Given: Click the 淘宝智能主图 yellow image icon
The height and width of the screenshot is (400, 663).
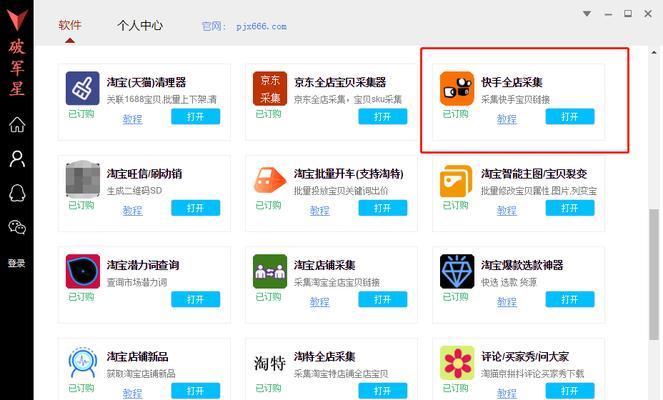Looking at the screenshot, I should [x=456, y=181].
